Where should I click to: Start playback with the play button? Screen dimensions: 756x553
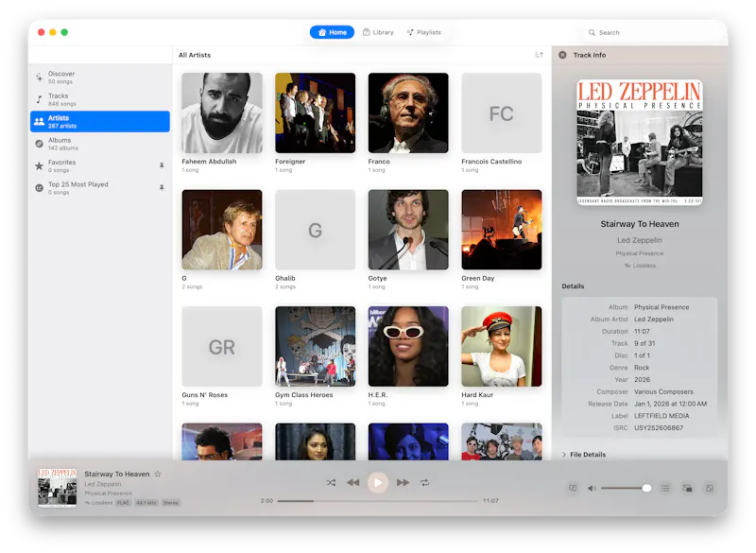(x=378, y=483)
